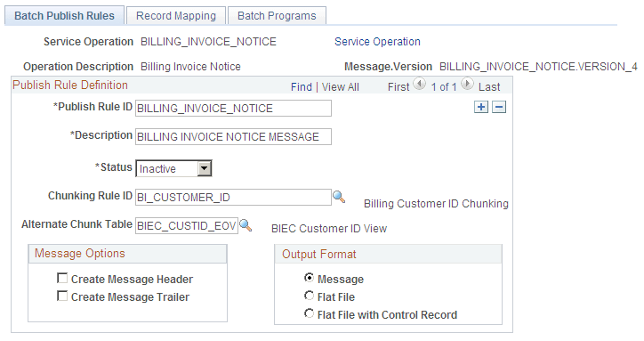Select Service Operation value 'BILLING_INVOICE_NOTICE'
Image resolution: width=644 pixels, height=341 pixels.
point(208,42)
